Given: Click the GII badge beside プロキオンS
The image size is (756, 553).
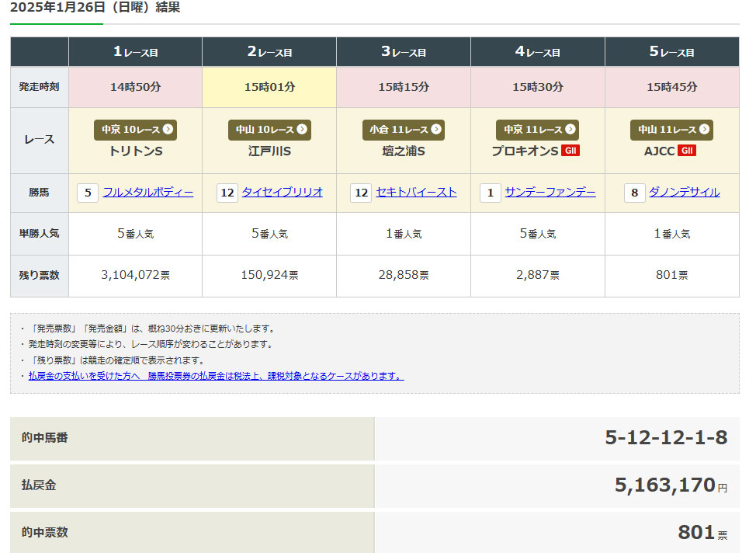Looking at the screenshot, I should click(570, 151).
